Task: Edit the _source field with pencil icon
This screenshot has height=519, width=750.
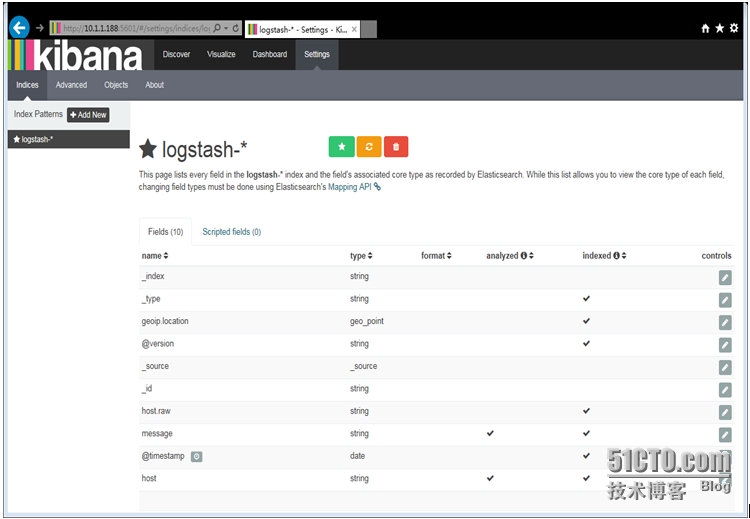Action: point(725,367)
